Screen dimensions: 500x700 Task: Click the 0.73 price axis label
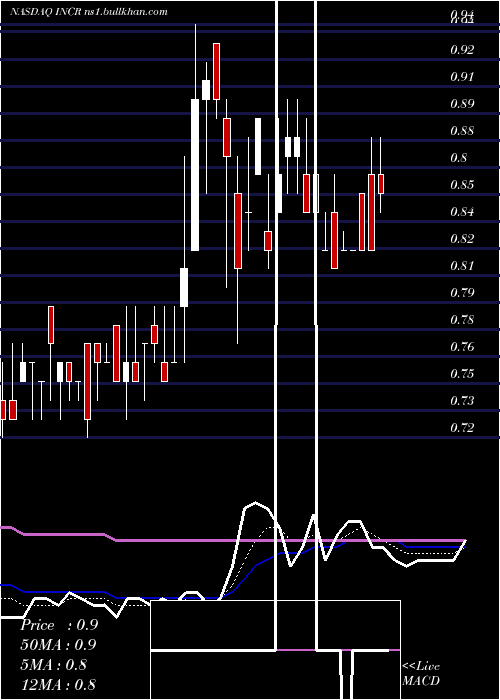462,401
